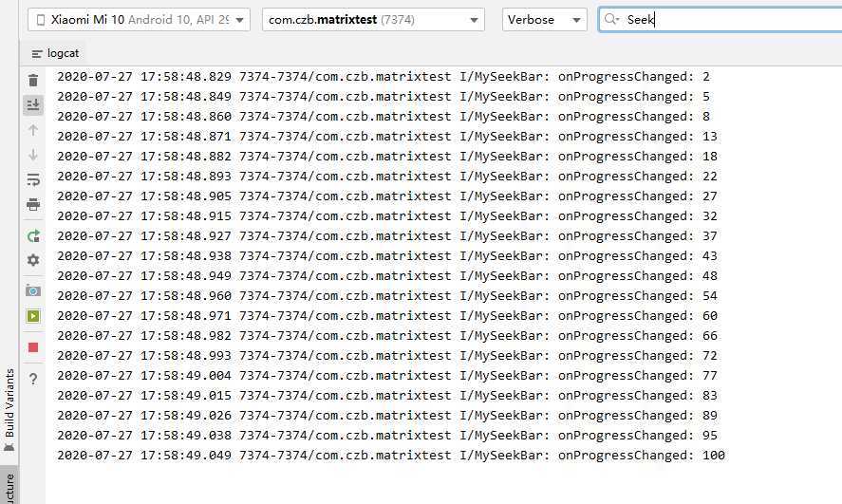This screenshot has width=842, height=504.
Task: Select log line onProgressChanged: 43
Action: [387, 256]
